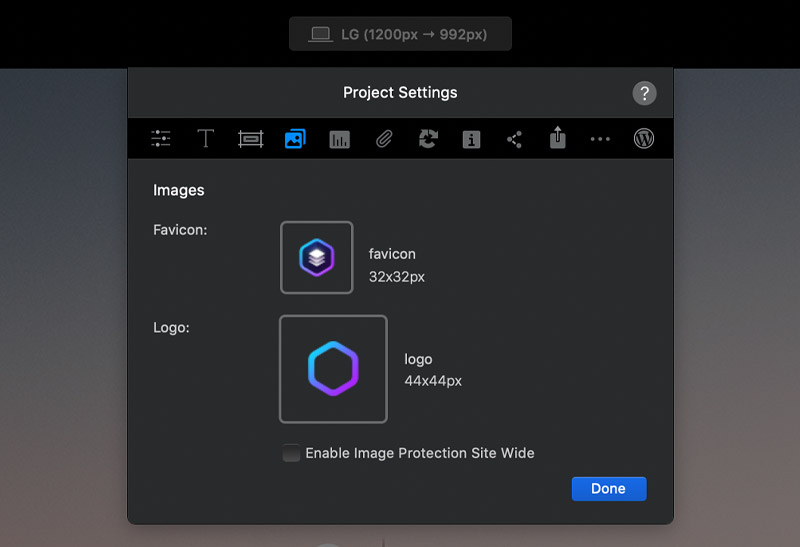The width and height of the screenshot is (800, 547).
Task: Choose the logo image well
Action: pos(334,369)
